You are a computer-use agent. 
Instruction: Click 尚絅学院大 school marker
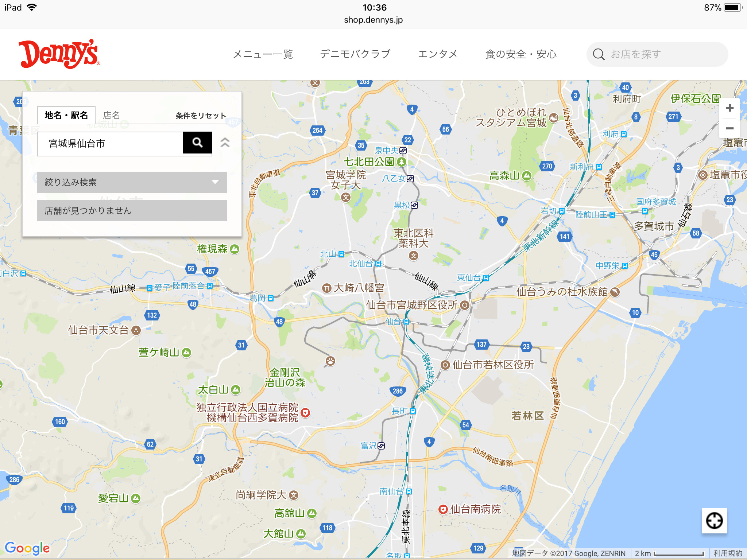pyautogui.click(x=294, y=495)
